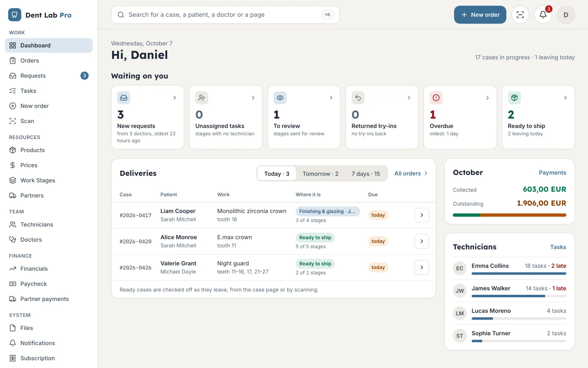
Task: Open the Scan page from sidebar
Action: tap(49, 121)
